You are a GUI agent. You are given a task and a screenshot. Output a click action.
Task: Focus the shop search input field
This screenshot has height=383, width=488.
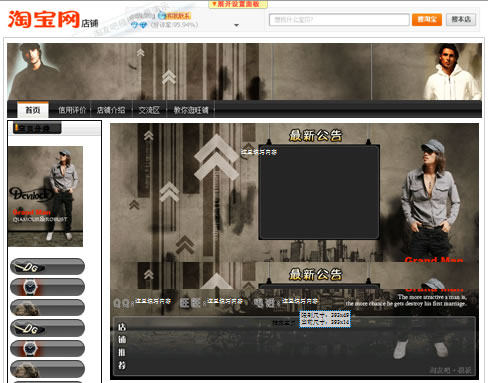(x=339, y=20)
